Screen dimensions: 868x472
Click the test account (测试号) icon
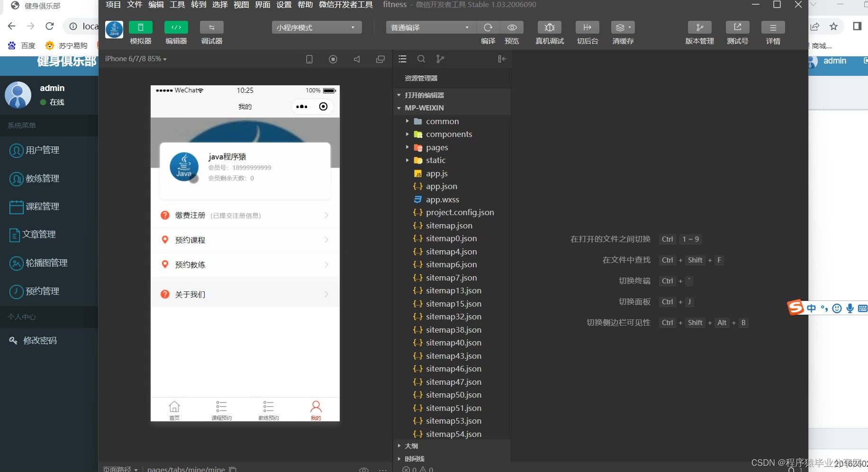737,27
